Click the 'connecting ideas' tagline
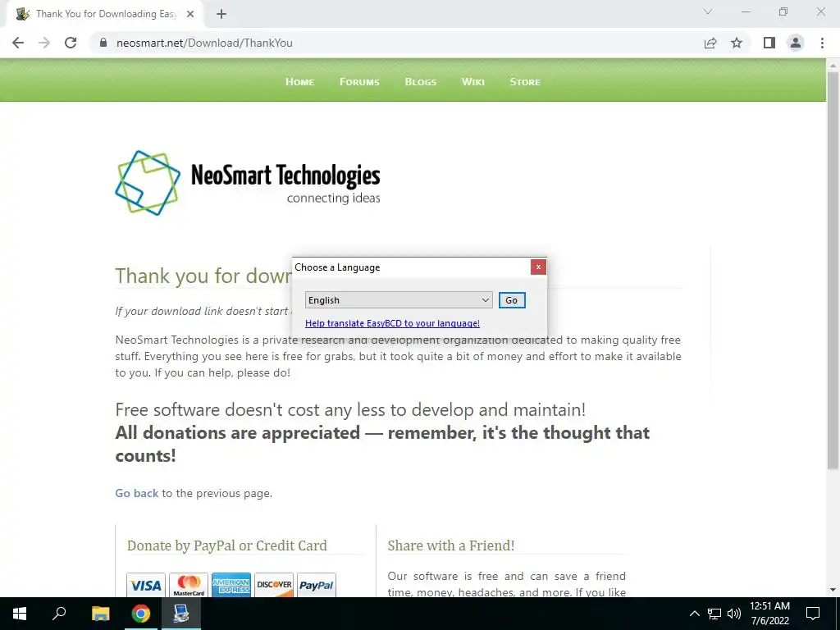The image size is (840, 630). pyautogui.click(x=333, y=199)
